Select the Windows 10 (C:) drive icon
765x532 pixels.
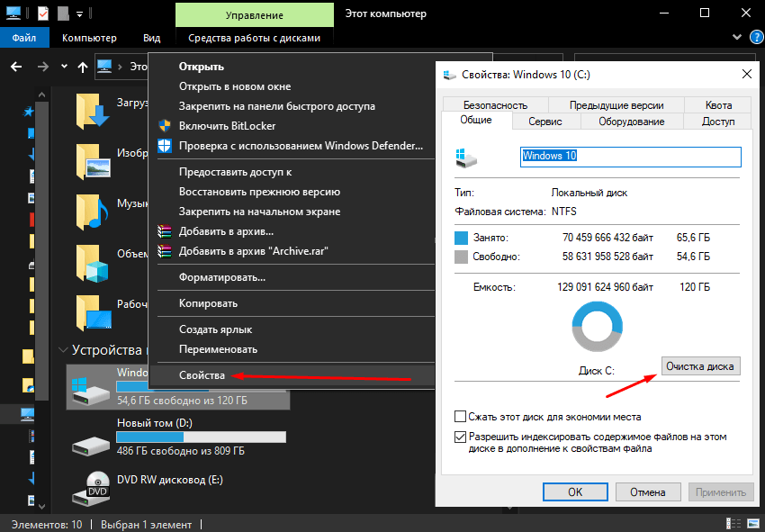coord(90,390)
